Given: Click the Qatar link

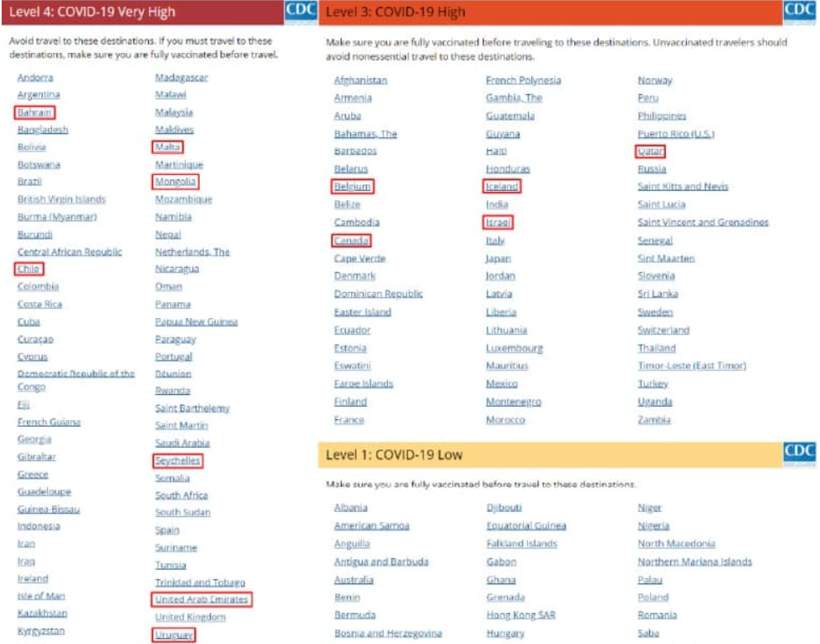Looking at the screenshot, I should click(x=651, y=152).
